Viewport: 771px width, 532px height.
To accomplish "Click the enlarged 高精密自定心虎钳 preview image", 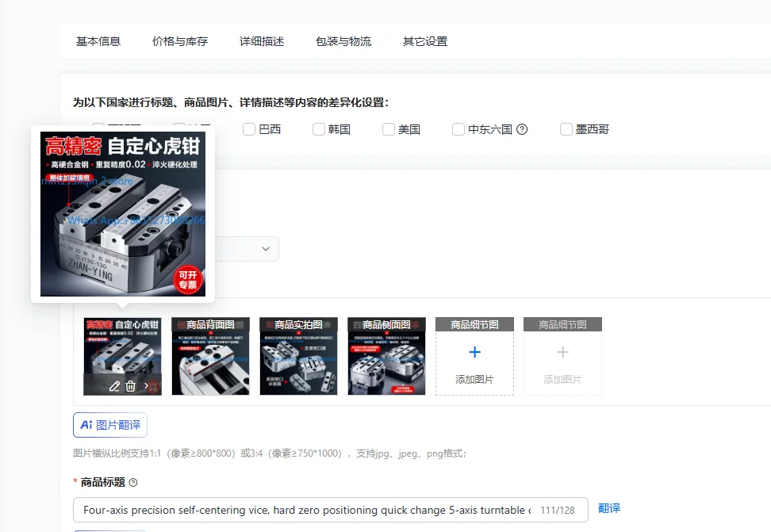I will pyautogui.click(x=123, y=214).
